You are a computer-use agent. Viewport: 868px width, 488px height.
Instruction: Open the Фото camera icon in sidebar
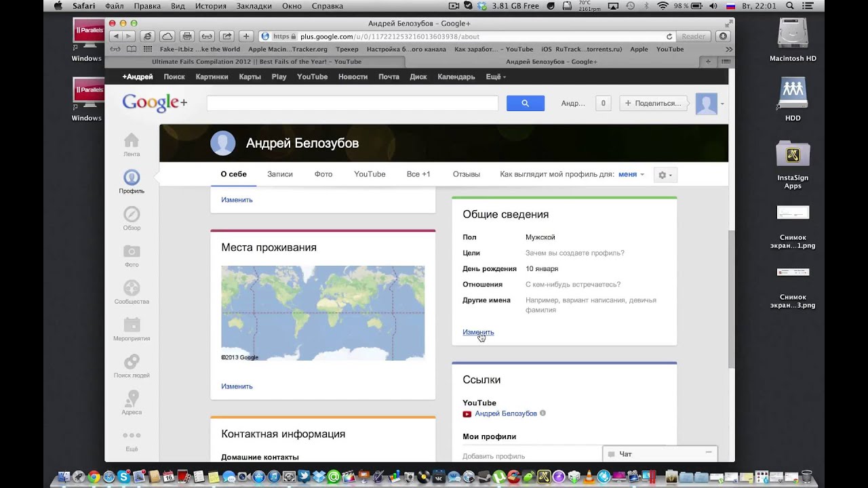[x=132, y=251]
